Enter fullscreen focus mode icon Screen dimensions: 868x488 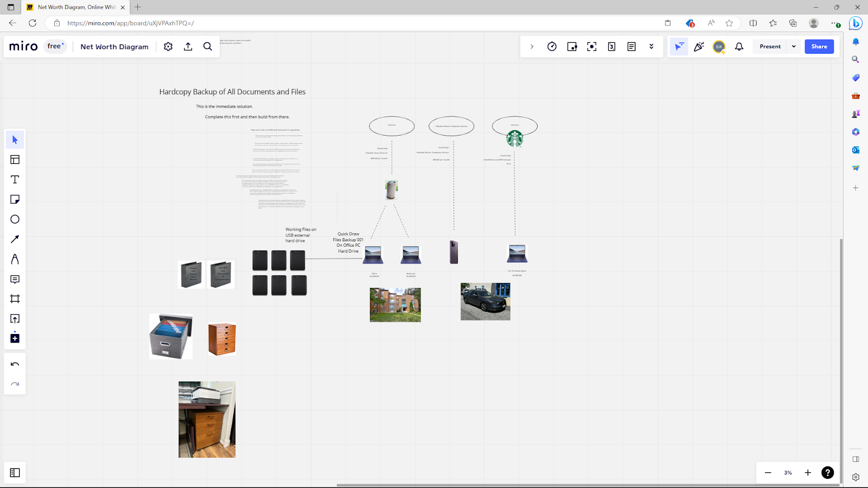pyautogui.click(x=592, y=47)
